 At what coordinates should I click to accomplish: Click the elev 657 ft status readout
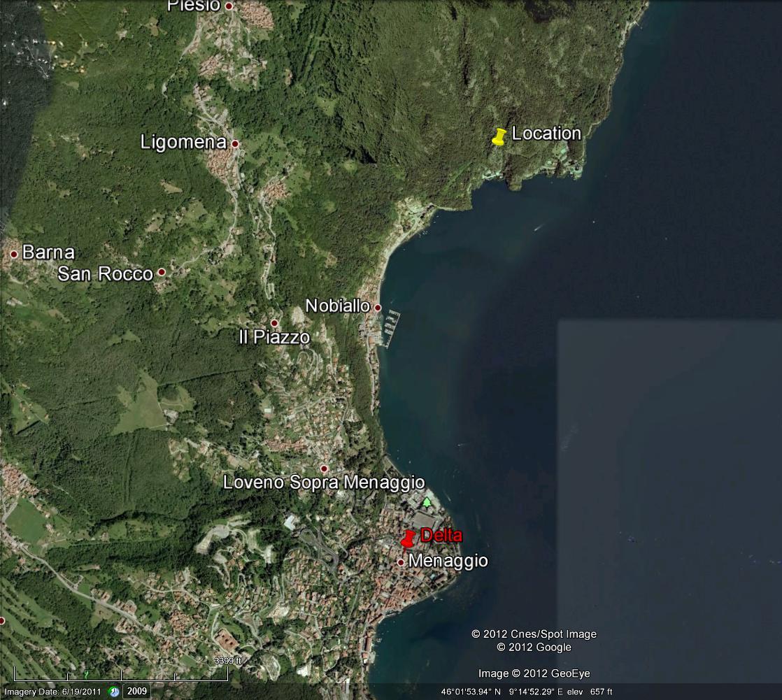590,692
